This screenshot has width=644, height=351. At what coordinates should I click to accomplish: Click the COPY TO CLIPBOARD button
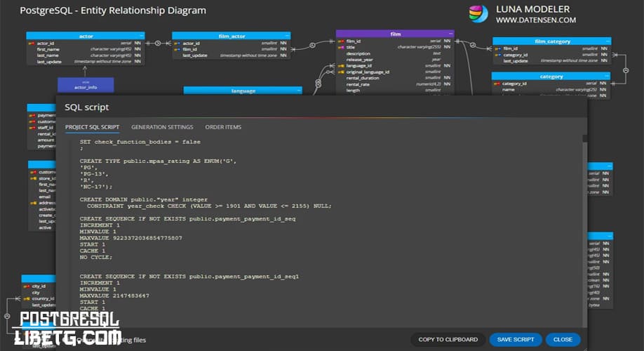tap(448, 340)
